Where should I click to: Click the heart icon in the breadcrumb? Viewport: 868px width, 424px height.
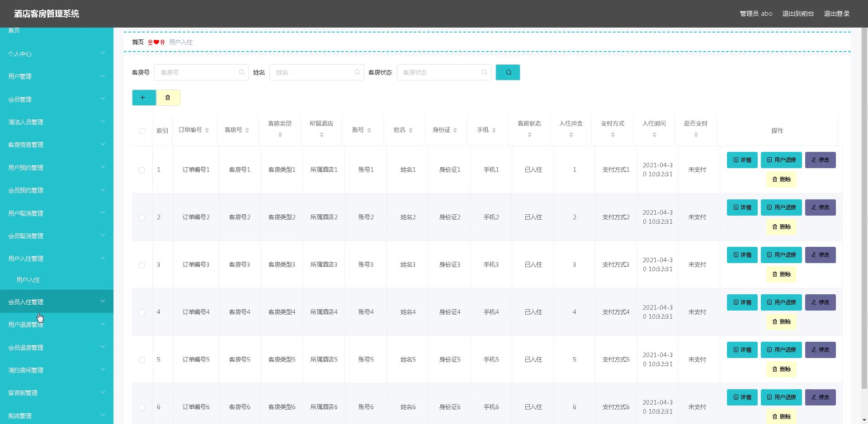[x=156, y=42]
